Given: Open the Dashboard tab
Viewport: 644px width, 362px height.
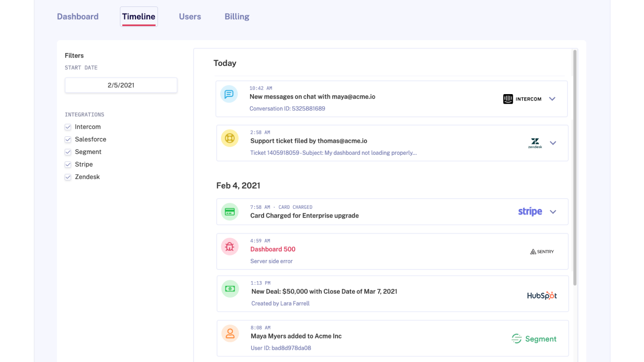Looking at the screenshot, I should coord(78,16).
